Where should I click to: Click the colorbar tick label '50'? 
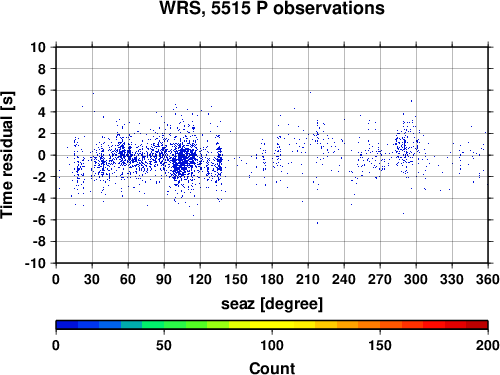tap(164, 345)
